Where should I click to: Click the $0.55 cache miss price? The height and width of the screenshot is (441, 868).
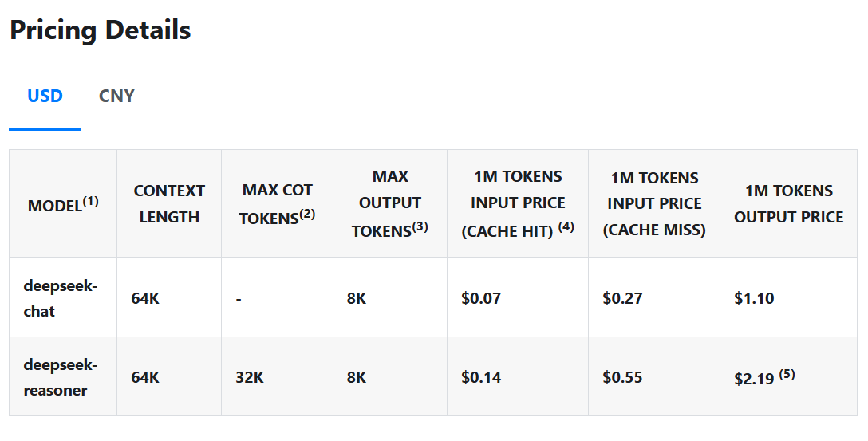pos(622,377)
